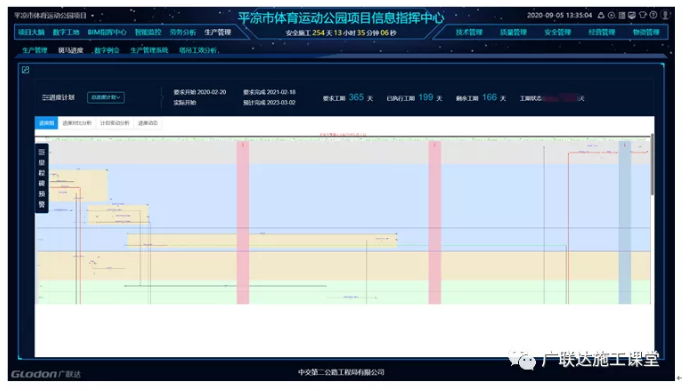Click the help question mark icon
The height and width of the screenshot is (391, 688).
pyautogui.click(x=653, y=15)
